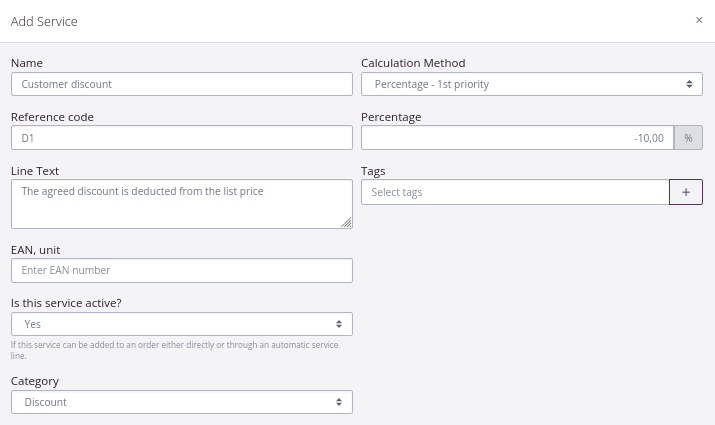Click the plus button next to Tags

685,192
